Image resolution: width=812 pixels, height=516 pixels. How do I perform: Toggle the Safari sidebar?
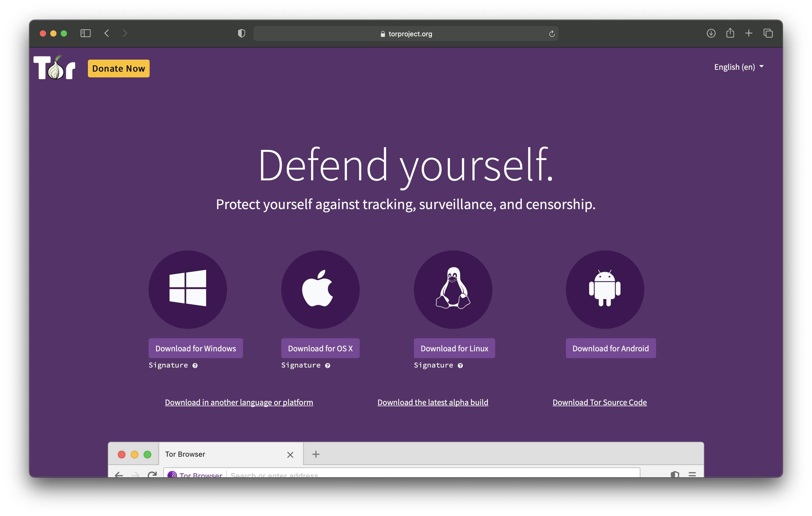86,33
